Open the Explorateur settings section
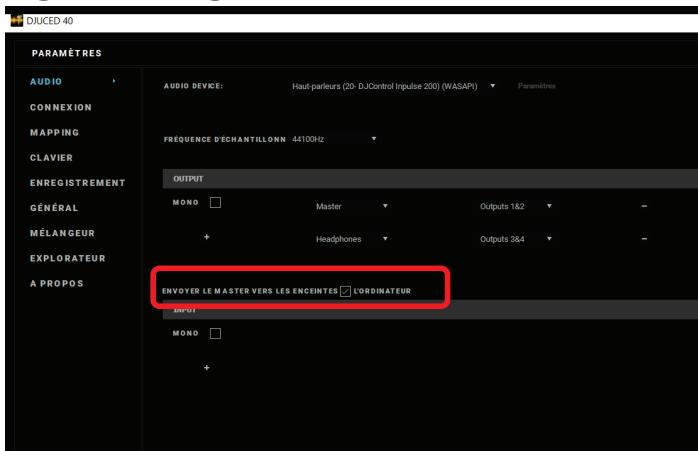Viewport: 698px width, 451px height. (x=68, y=258)
